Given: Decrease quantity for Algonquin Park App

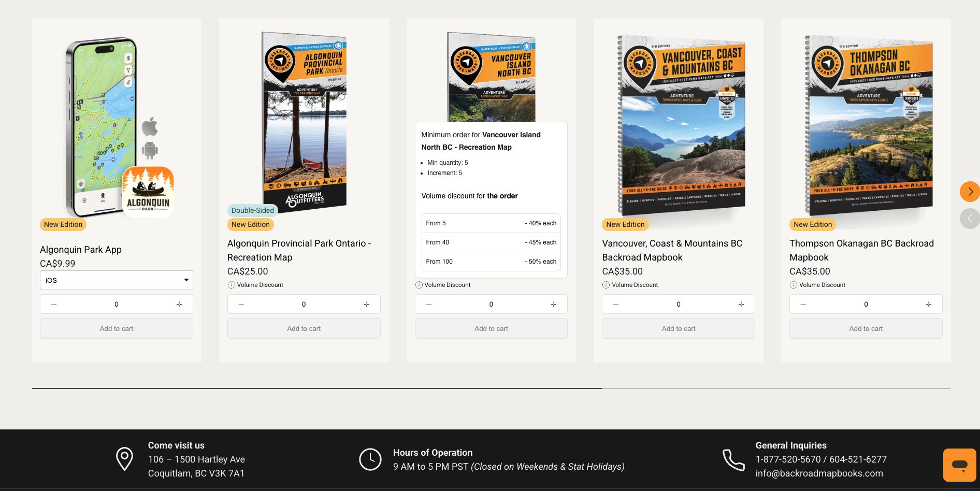Looking at the screenshot, I should click(54, 304).
